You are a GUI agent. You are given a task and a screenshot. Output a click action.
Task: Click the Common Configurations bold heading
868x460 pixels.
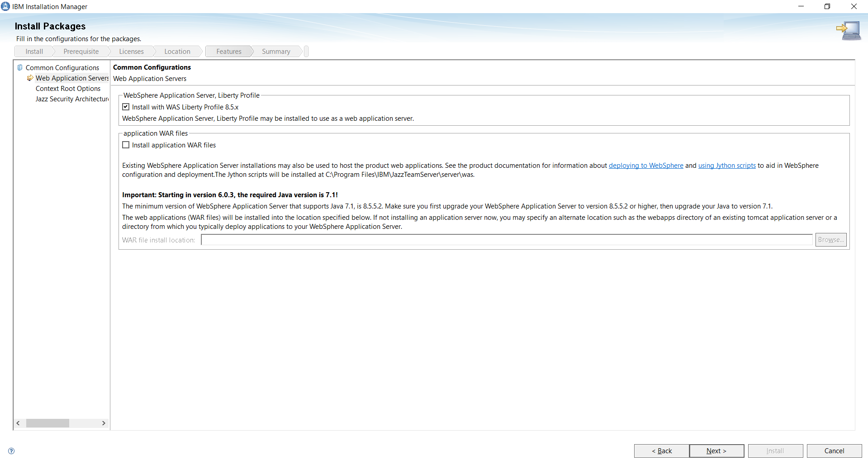152,67
